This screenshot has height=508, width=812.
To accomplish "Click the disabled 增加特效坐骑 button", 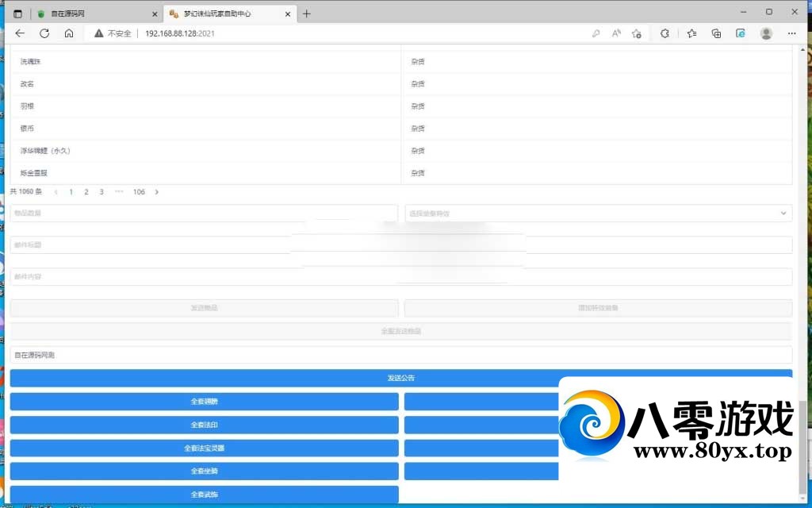I will click(598, 308).
